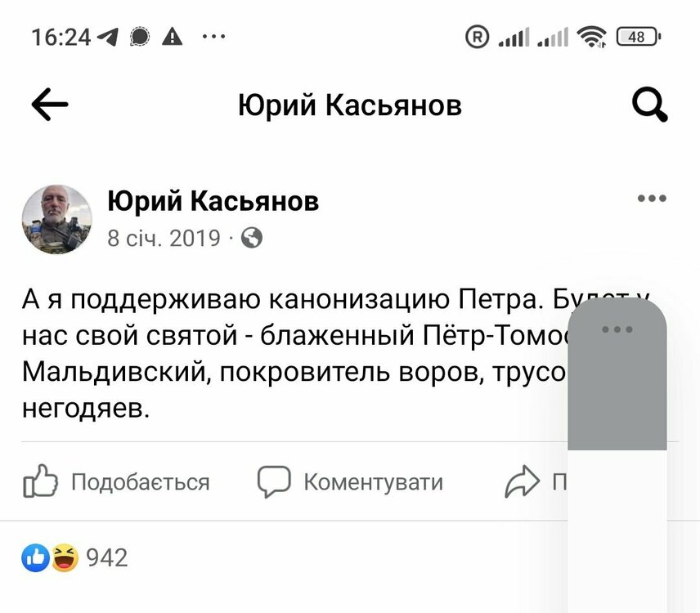Tap the Telegram paper-plane status bar icon
This screenshot has height=613, width=700.
pyautogui.click(x=108, y=36)
